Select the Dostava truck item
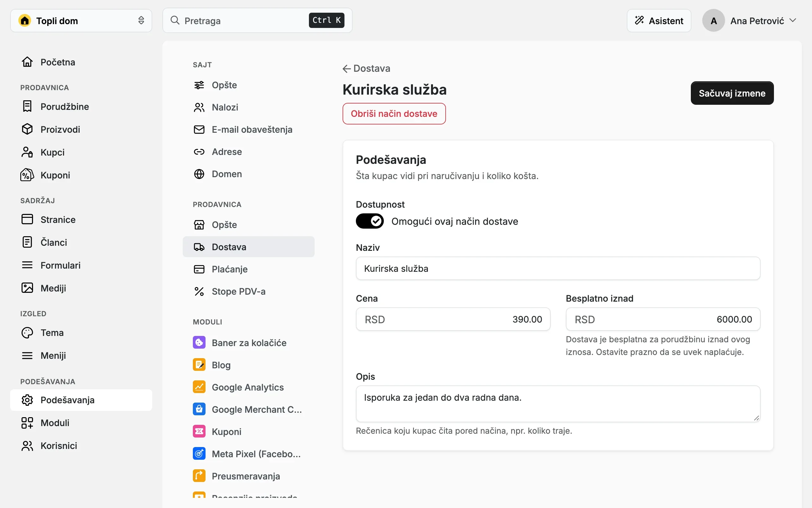 (x=249, y=247)
